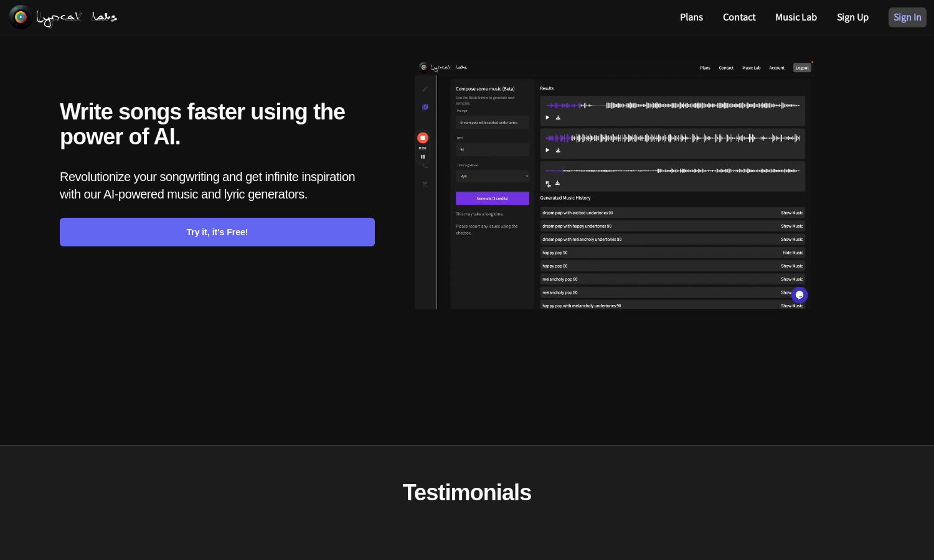
Task: Download the second result track in preview
Action: tap(558, 150)
